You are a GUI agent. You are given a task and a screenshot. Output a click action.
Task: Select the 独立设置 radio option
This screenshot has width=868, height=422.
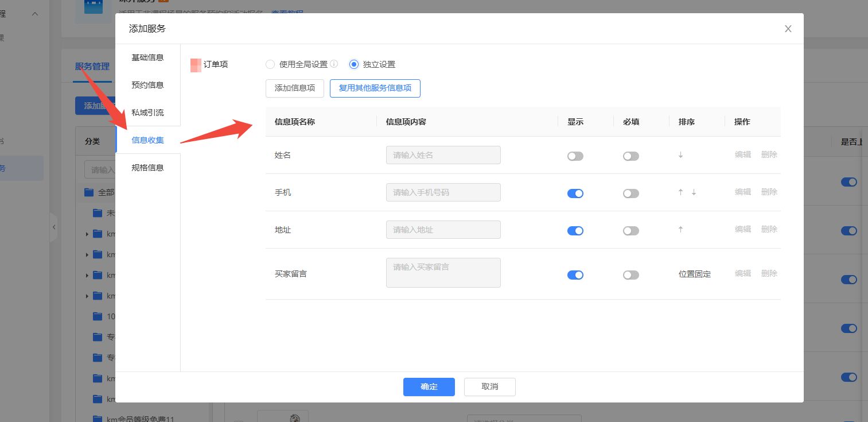354,64
